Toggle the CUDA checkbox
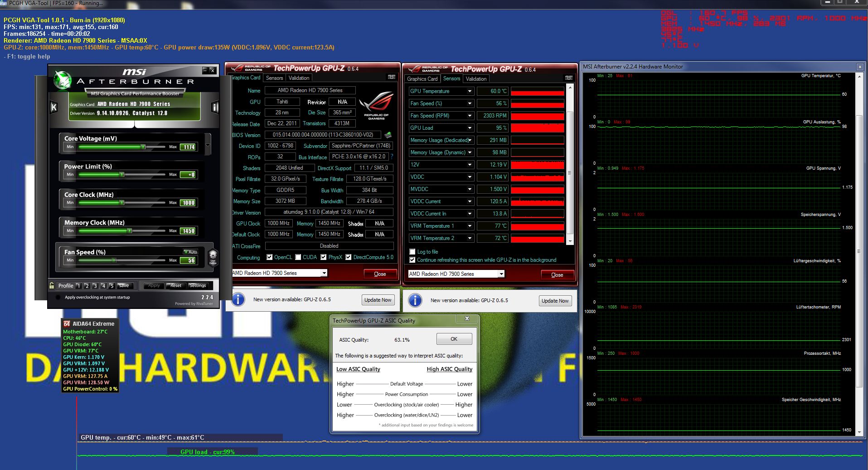The width and height of the screenshot is (868, 470). [x=298, y=257]
